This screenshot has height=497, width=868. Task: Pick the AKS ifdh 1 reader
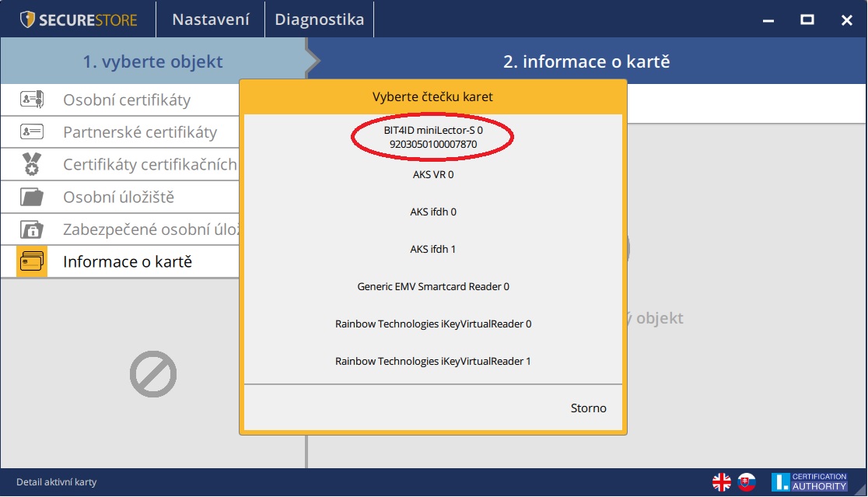click(x=433, y=250)
